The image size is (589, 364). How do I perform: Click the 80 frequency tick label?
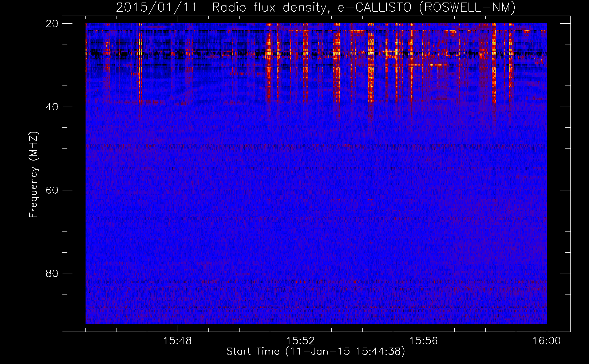click(x=52, y=273)
